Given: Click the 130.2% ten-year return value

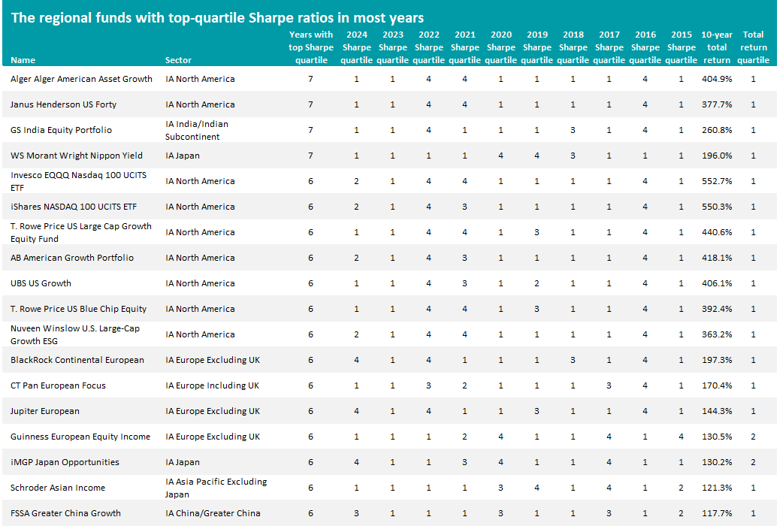Looking at the screenshot, I should 717,462.
